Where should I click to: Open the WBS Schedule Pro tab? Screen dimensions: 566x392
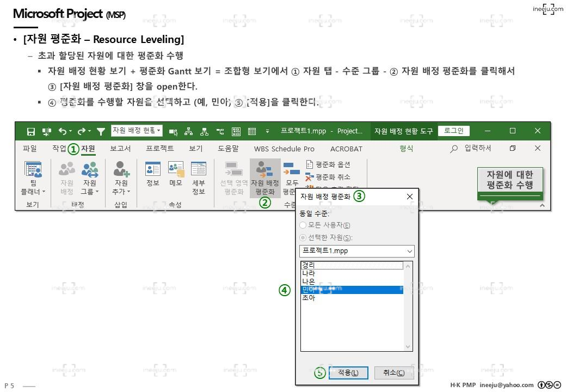pos(284,149)
